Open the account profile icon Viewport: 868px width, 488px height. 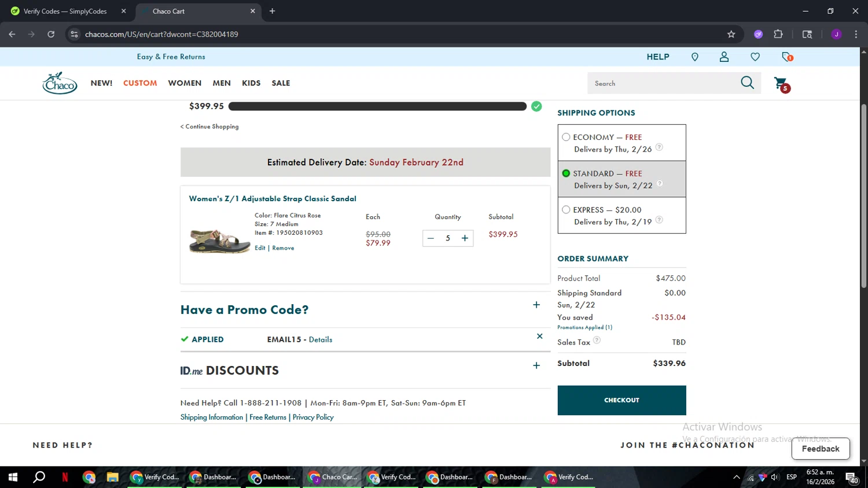724,57
